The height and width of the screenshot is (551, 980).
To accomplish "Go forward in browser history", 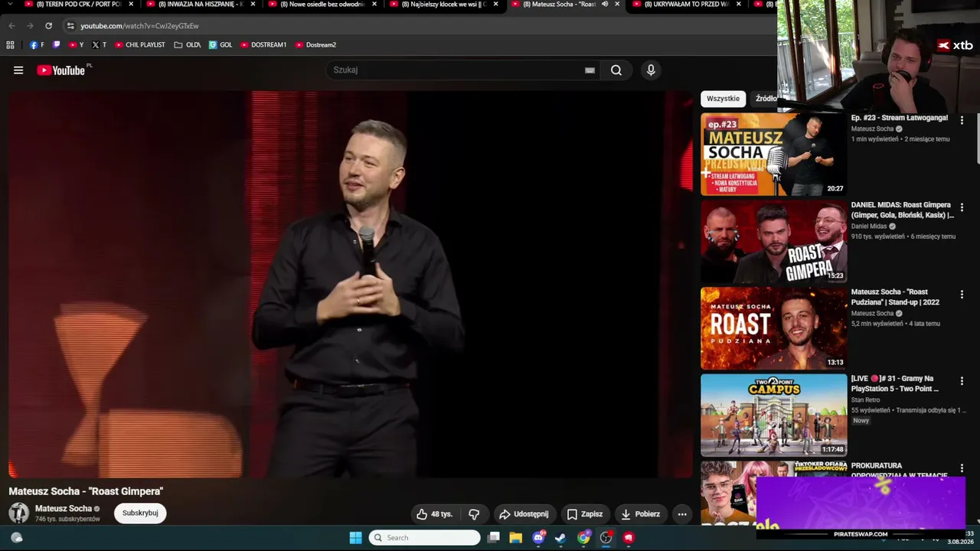I will pos(30,26).
